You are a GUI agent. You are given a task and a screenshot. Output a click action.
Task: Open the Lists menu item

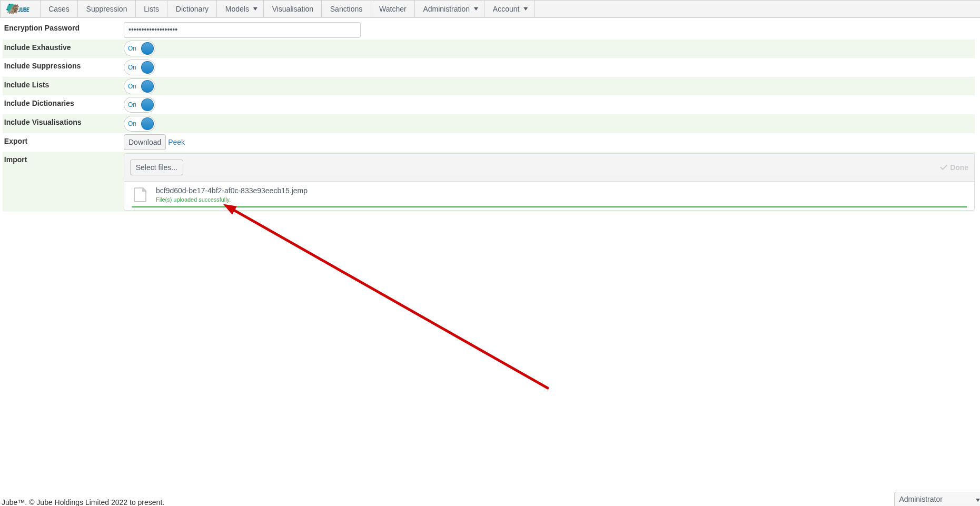coord(151,9)
